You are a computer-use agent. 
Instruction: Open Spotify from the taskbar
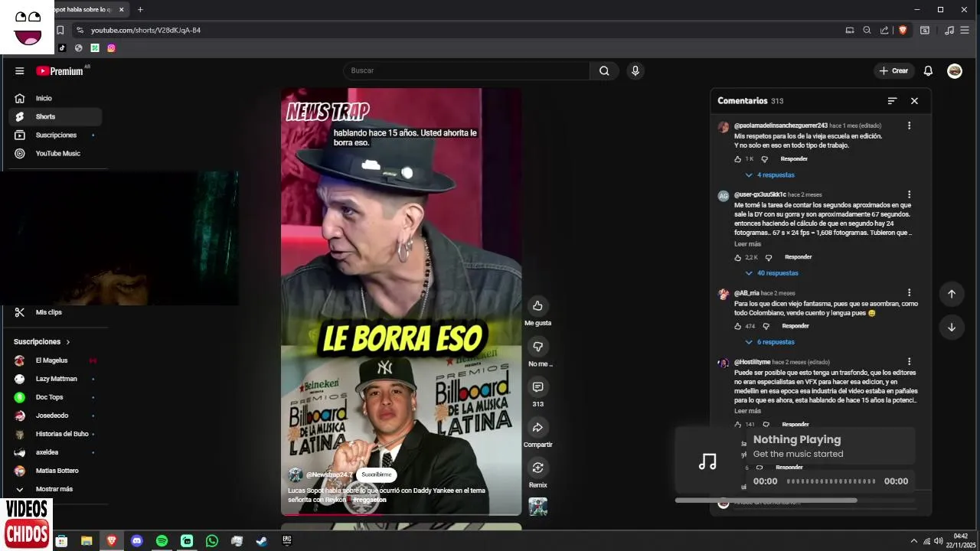tap(162, 540)
